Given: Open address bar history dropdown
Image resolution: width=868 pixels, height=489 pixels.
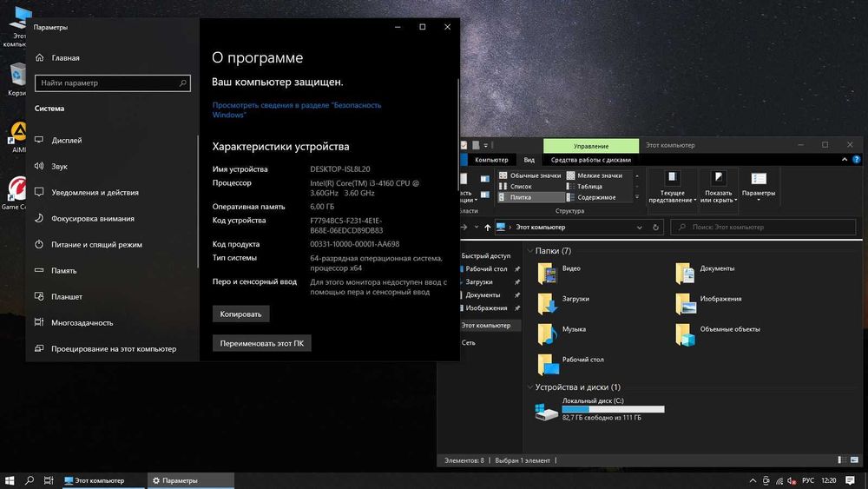Looking at the screenshot, I should click(x=640, y=228).
